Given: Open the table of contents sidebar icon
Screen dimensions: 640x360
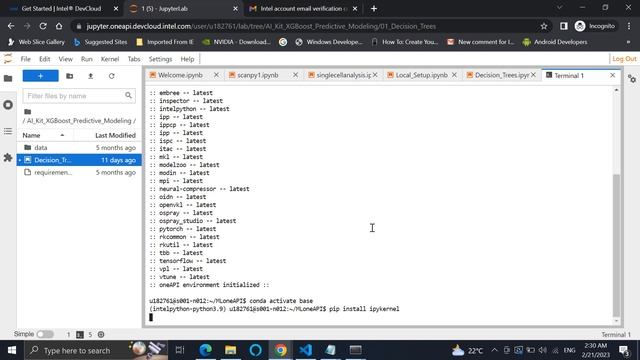Looking at the screenshot, I should (x=8, y=131).
